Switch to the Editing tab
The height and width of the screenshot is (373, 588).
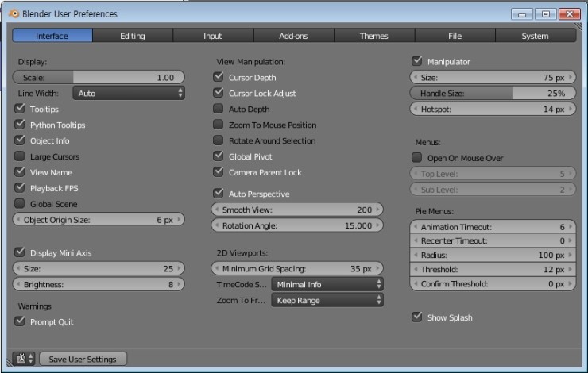[x=133, y=36]
